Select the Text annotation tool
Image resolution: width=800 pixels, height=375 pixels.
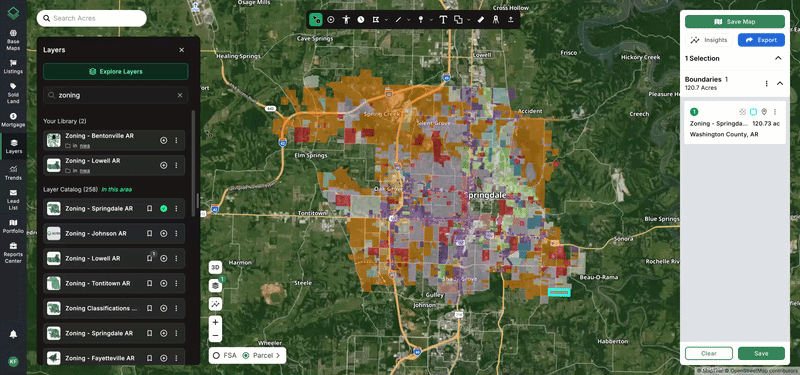tap(443, 20)
